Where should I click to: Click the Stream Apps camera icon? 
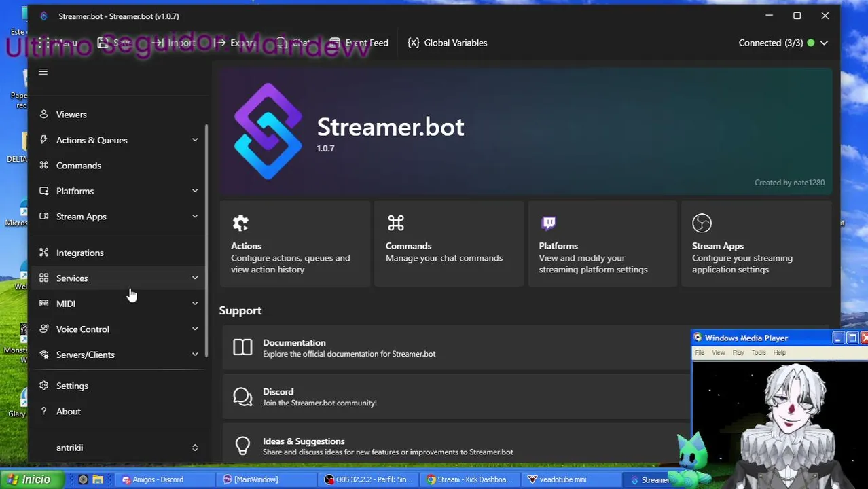[43, 217]
